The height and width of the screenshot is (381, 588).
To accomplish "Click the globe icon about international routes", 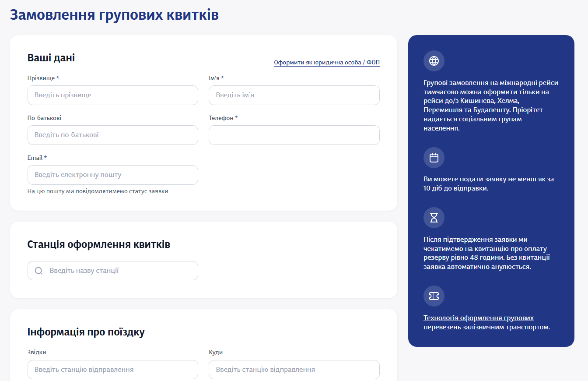I will click(434, 61).
